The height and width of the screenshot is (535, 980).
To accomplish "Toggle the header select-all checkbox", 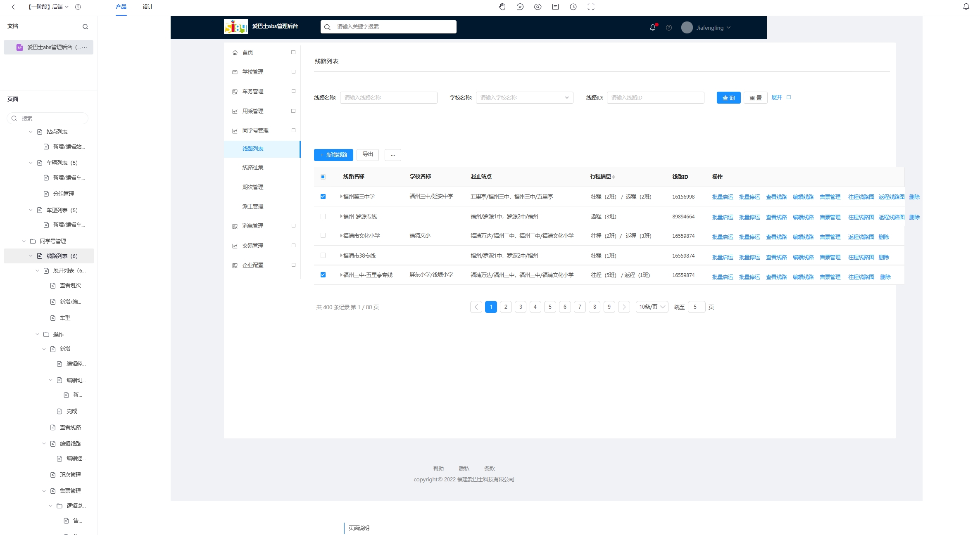I will 323,177.
